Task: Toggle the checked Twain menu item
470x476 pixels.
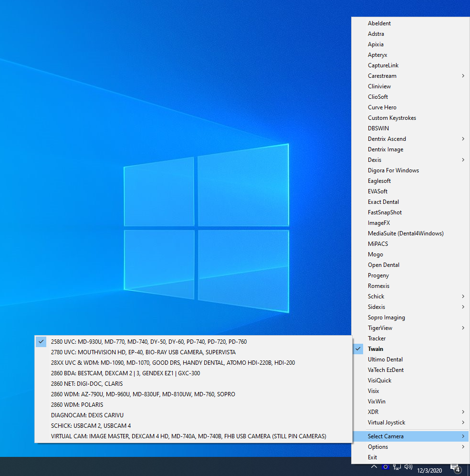Action: tap(410, 349)
